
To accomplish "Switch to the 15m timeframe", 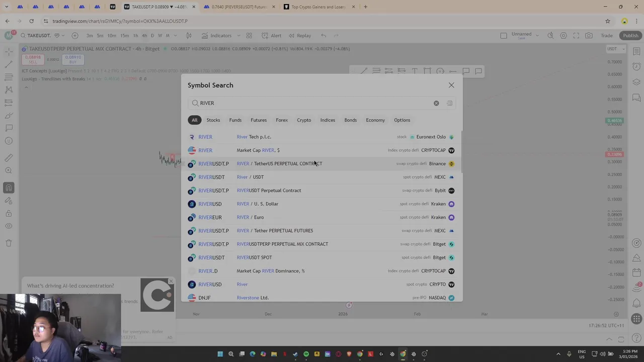I will click(124, 36).
